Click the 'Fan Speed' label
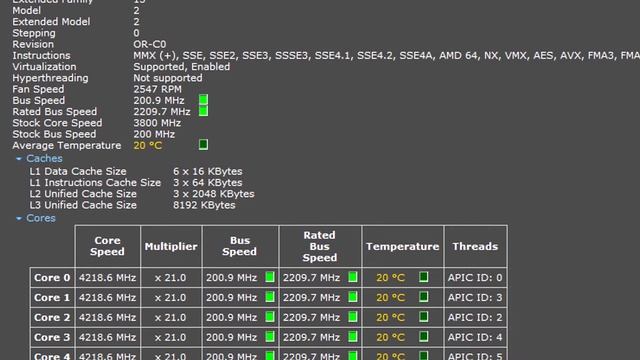This screenshot has height=360, width=640. [38, 89]
